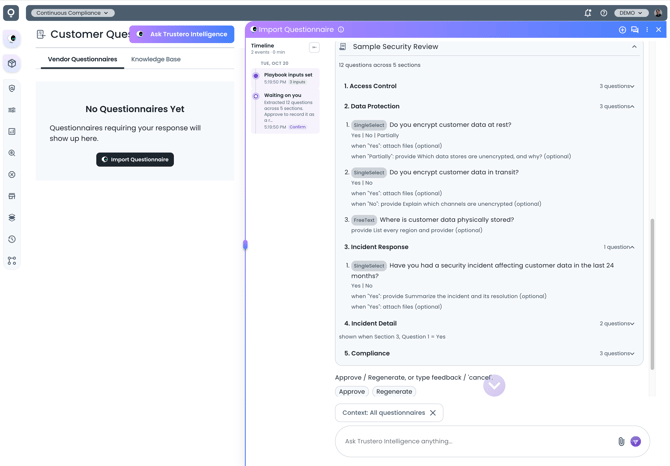Screen dimensions: 670x466
Task: Click the Ask Trustero Intelligence anything input field
Action: [479, 441]
